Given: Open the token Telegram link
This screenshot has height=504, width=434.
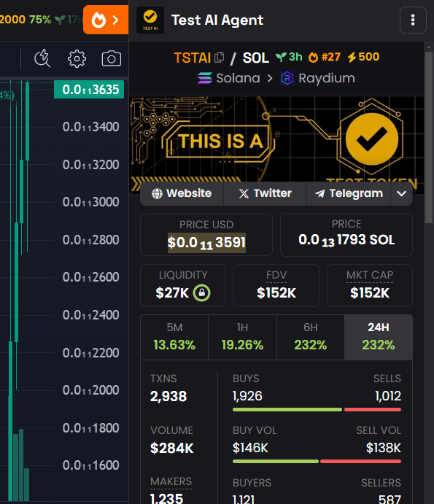Looking at the screenshot, I should point(349,193).
